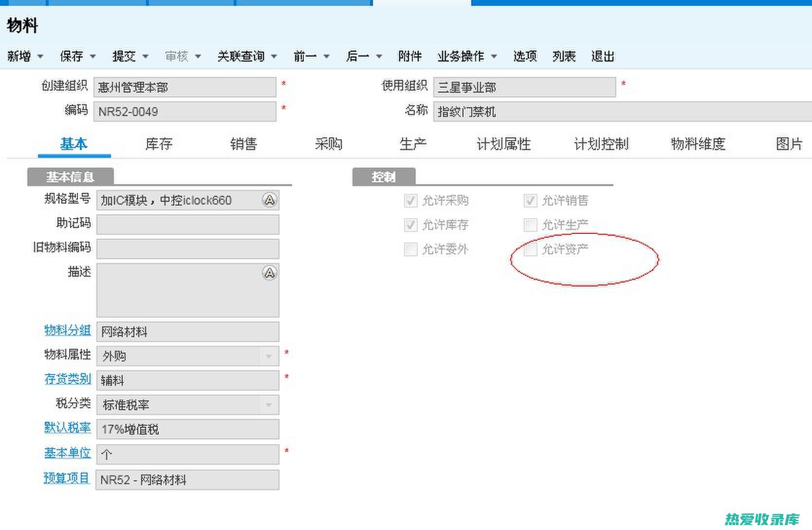This screenshot has height=530, width=812.
Task: Toggle 允许采购 checkbox
Action: coord(411,201)
